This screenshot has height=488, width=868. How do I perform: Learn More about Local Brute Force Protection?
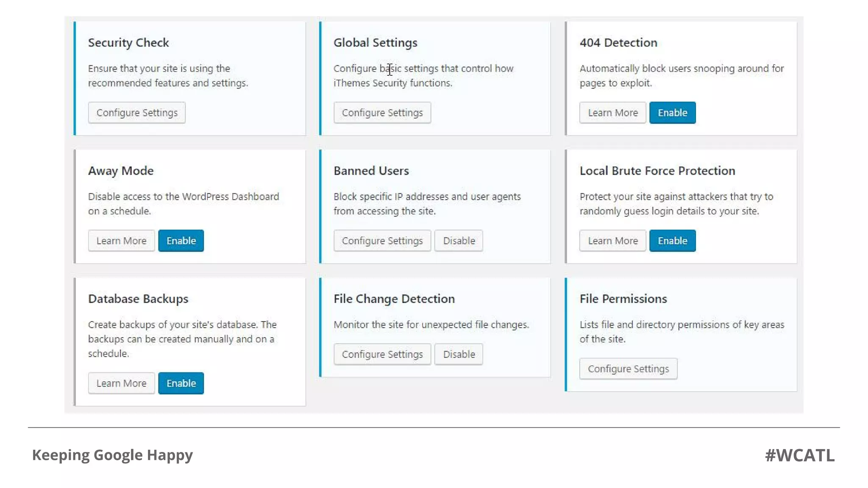612,241
